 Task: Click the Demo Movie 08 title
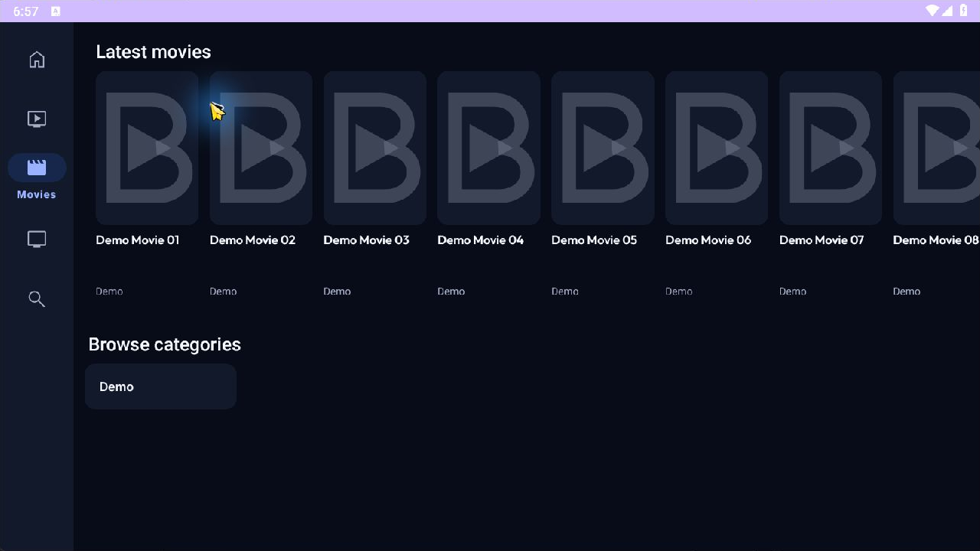tap(936, 240)
